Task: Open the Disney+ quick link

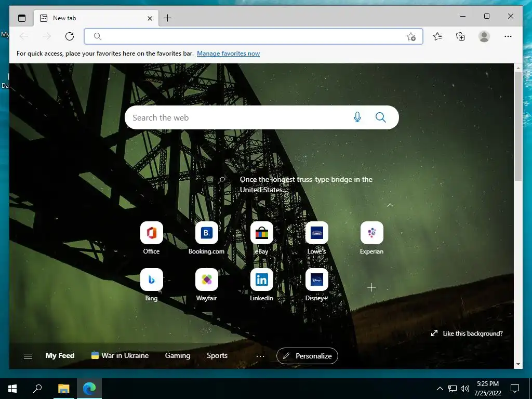Action: 316,285
